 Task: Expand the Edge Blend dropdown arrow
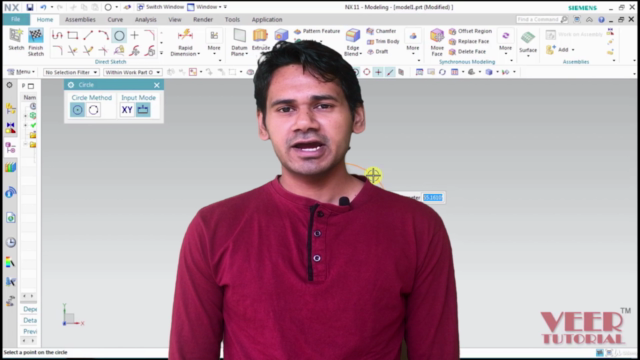[x=360, y=54]
